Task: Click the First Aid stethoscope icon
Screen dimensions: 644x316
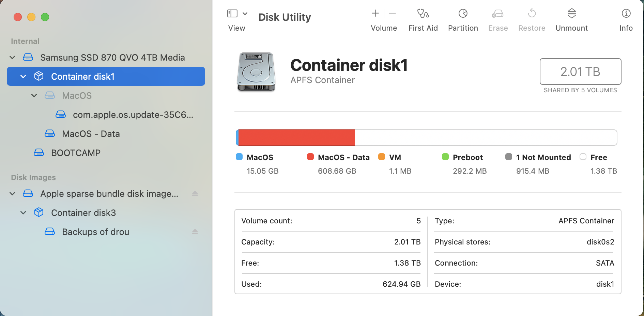Action: click(x=423, y=14)
